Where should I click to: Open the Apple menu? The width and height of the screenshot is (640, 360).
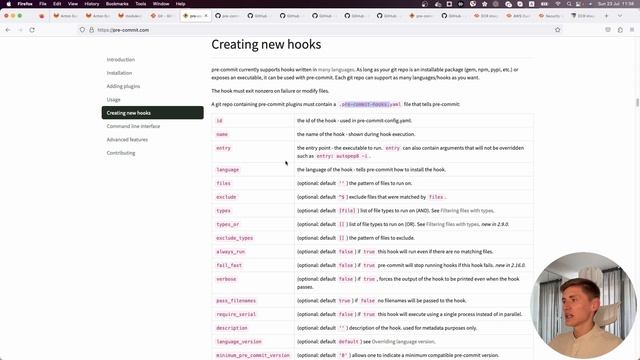[x=9, y=4]
